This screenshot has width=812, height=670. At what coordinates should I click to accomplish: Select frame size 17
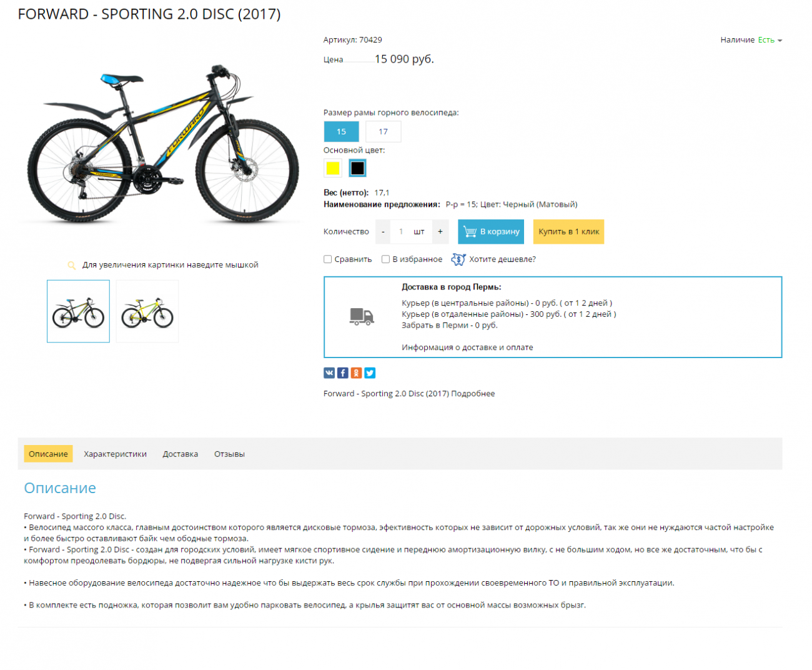click(x=384, y=132)
